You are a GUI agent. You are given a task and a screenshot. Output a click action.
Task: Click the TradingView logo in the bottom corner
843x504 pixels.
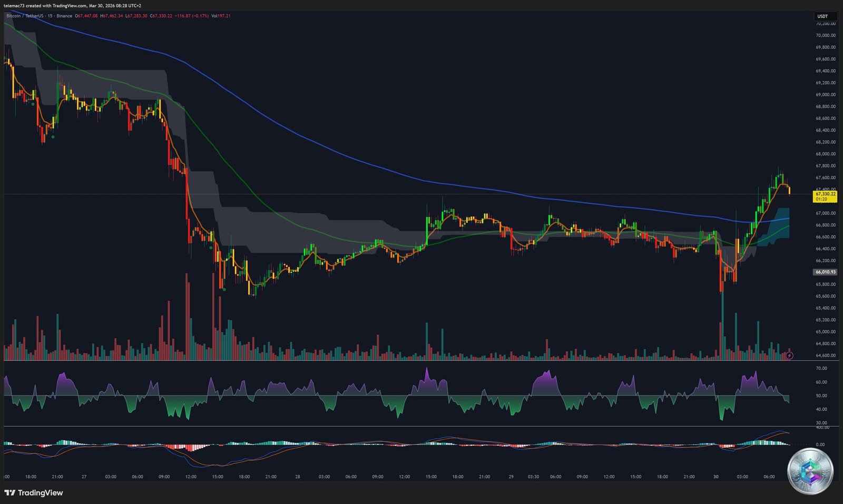(33, 493)
